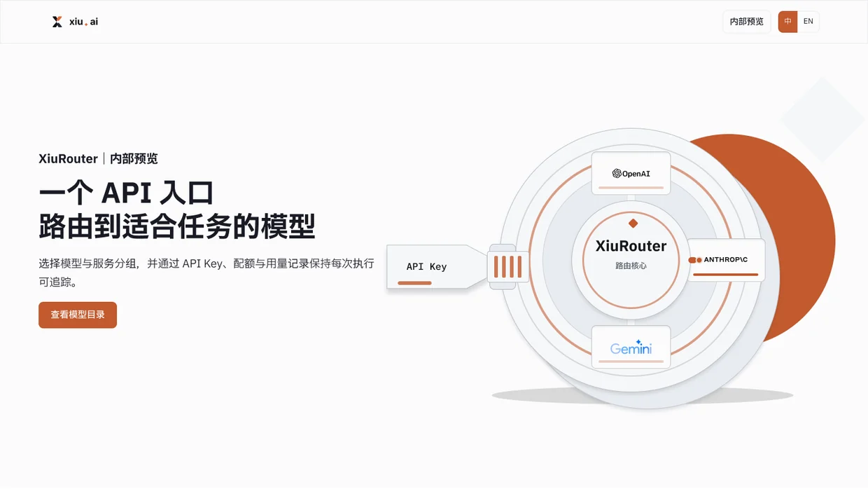The image size is (868, 501).
Task: Select the Anthropic provider card
Action: click(726, 260)
